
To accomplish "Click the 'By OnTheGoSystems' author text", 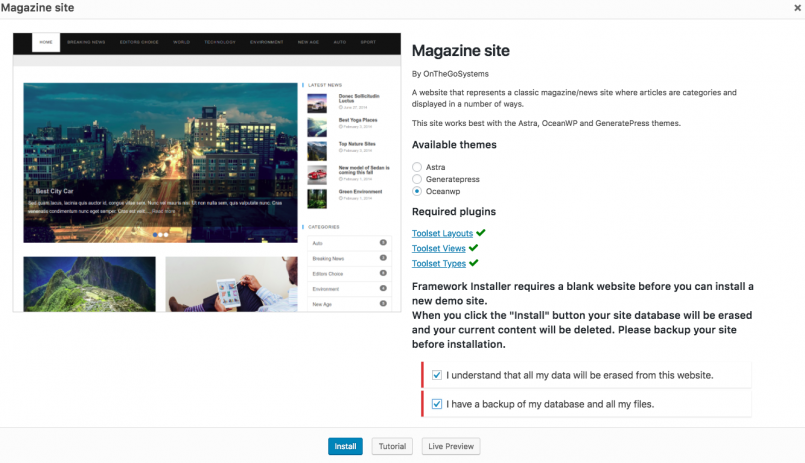I will (450, 74).
